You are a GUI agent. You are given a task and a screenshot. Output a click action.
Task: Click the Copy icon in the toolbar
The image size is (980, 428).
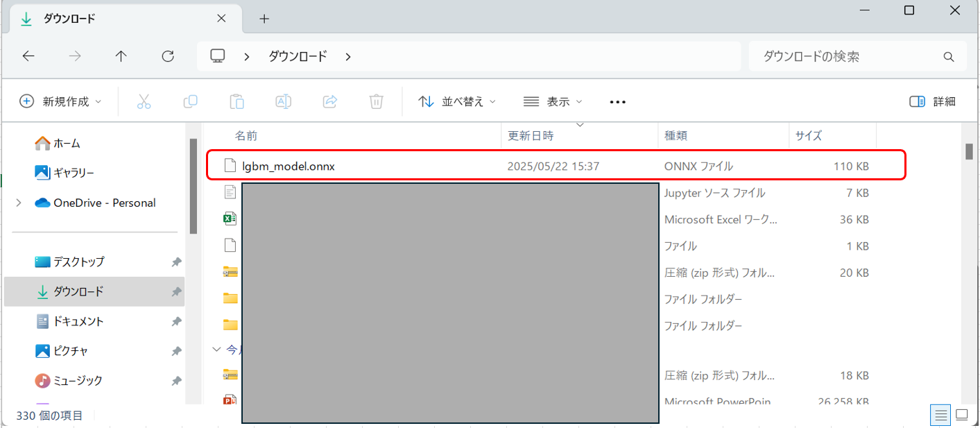[190, 101]
